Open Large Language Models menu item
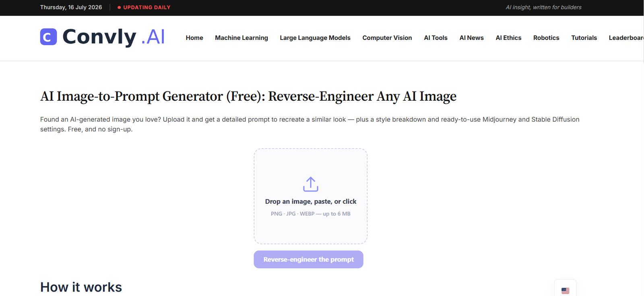Image resolution: width=644 pixels, height=296 pixels. (x=315, y=38)
